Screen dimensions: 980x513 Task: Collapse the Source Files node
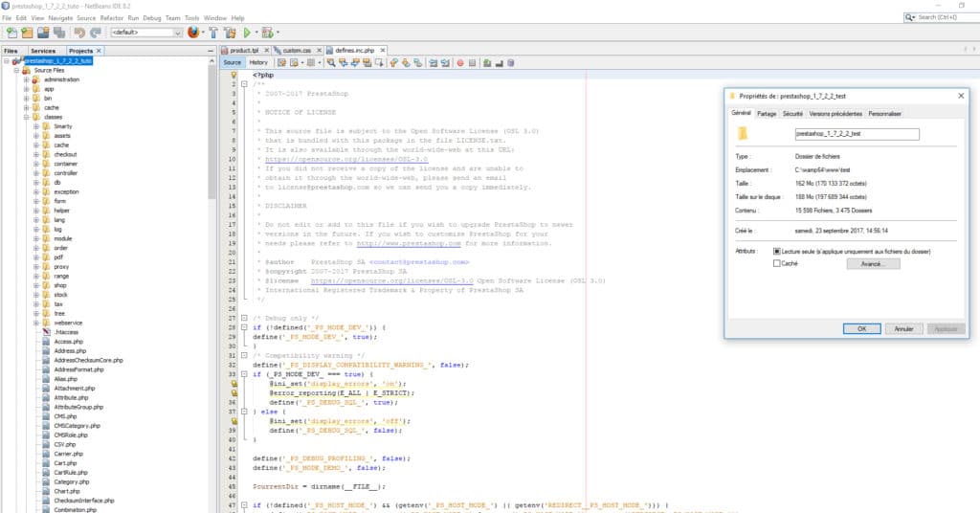click(17, 70)
